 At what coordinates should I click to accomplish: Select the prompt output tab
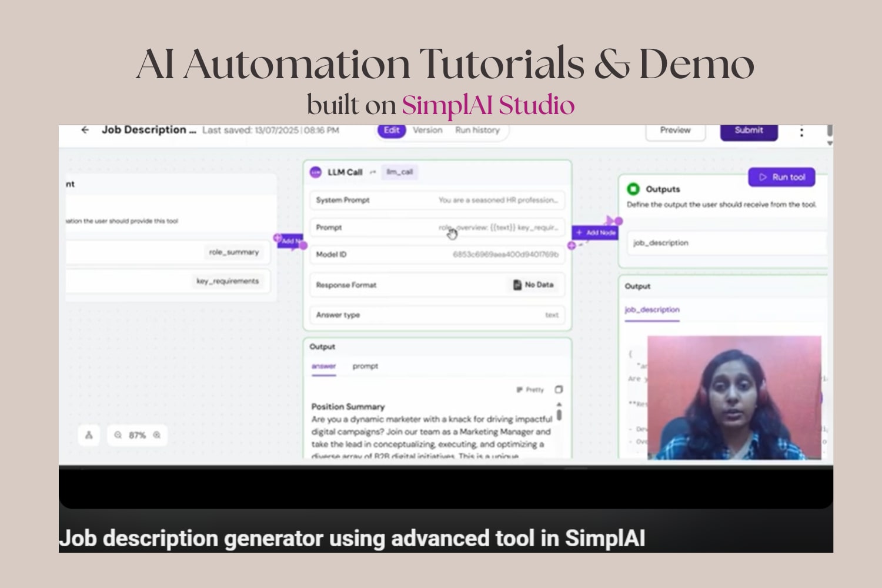tap(365, 366)
